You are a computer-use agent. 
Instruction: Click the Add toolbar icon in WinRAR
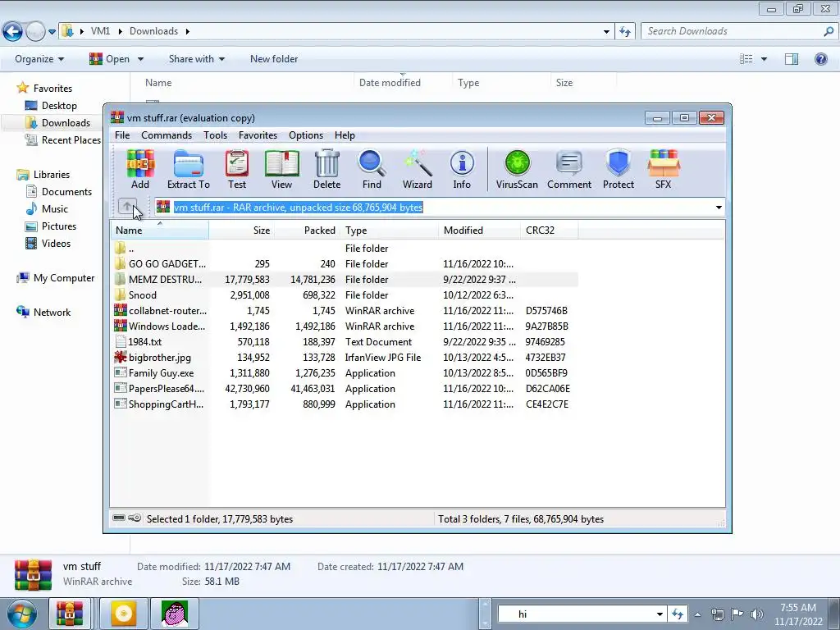click(x=139, y=169)
